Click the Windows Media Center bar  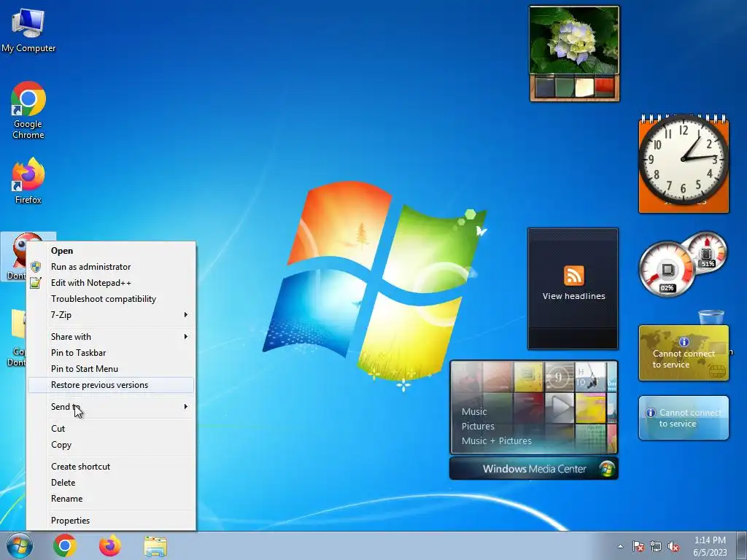coord(533,469)
